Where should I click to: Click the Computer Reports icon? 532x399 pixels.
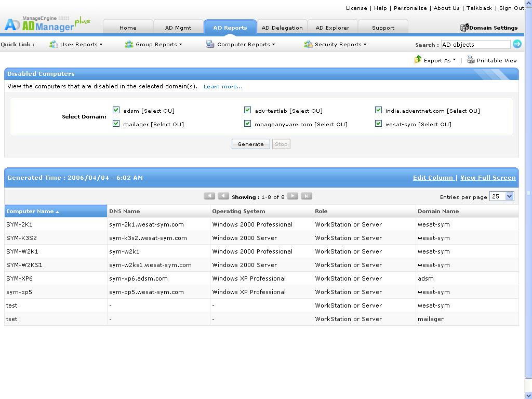tap(210, 44)
